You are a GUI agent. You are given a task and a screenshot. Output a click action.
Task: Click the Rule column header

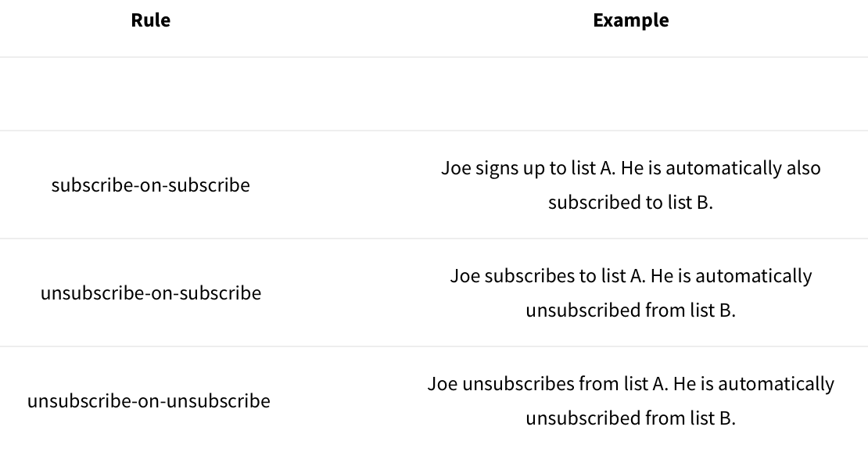click(x=151, y=20)
